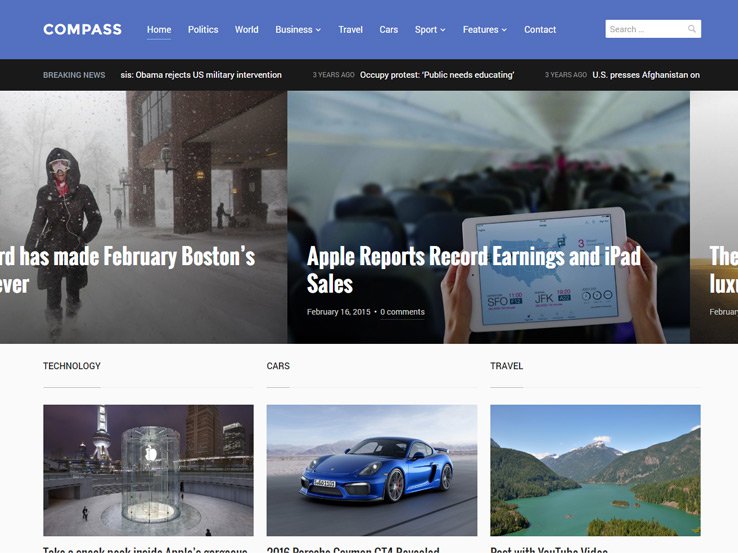
Task: Open 'Occupy protest: Public needs educating' headline
Action: (437, 75)
